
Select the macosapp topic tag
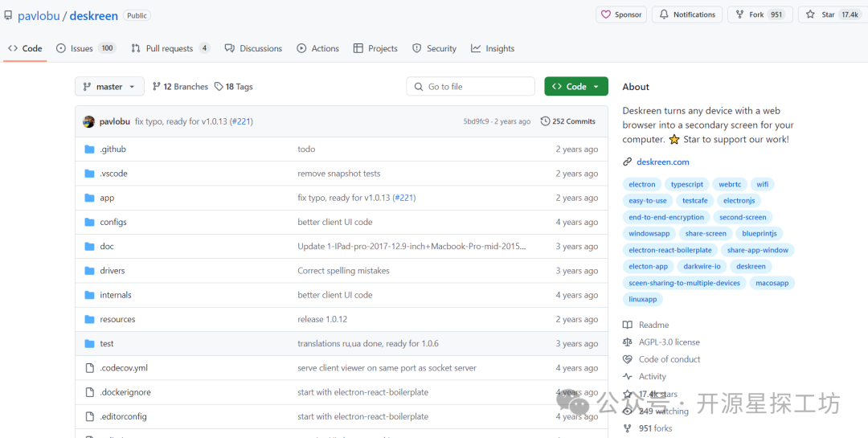point(772,283)
